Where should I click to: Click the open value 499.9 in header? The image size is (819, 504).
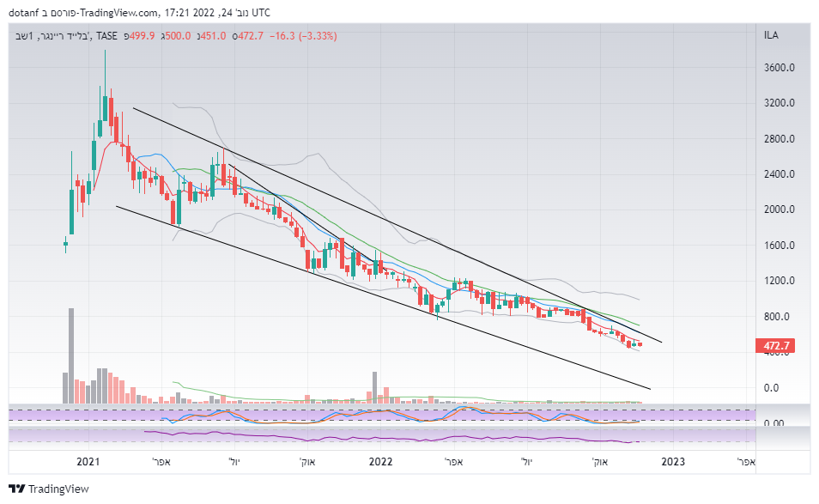click(142, 35)
